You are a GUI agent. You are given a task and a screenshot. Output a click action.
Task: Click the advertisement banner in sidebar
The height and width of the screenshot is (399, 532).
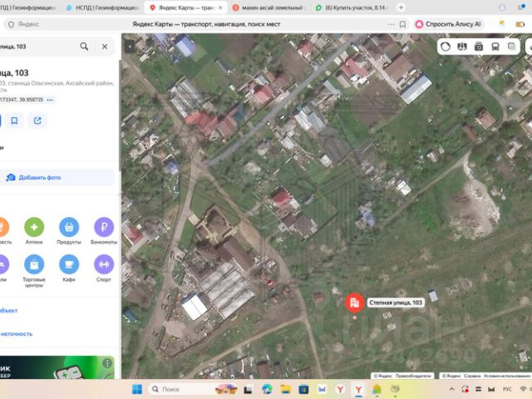(x=57, y=367)
